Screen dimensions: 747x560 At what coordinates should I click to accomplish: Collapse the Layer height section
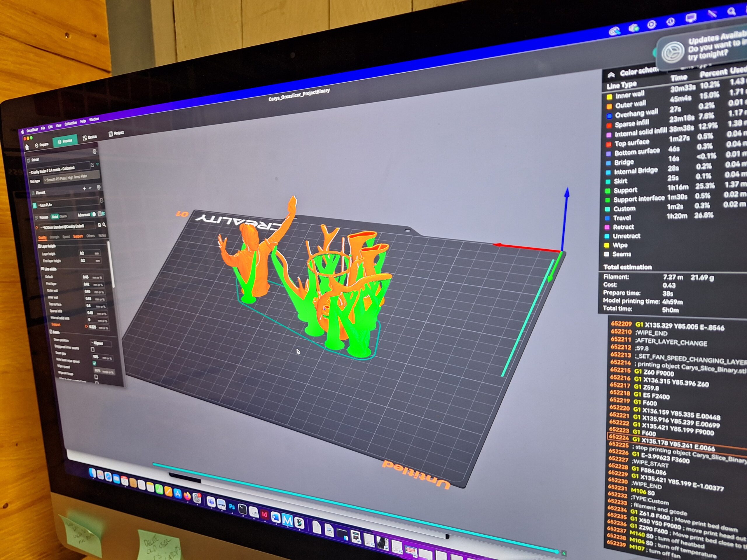[47, 246]
